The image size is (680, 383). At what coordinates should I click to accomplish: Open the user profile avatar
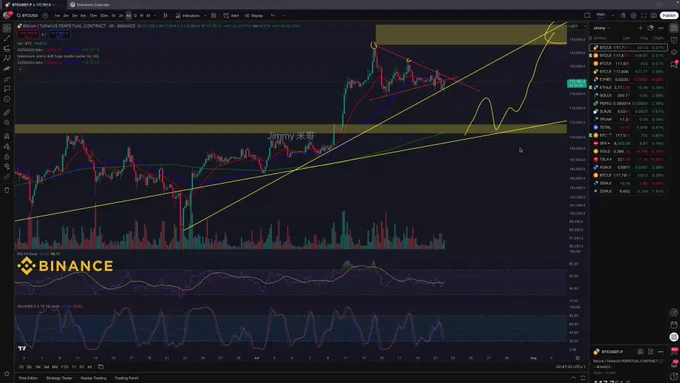coord(7,15)
